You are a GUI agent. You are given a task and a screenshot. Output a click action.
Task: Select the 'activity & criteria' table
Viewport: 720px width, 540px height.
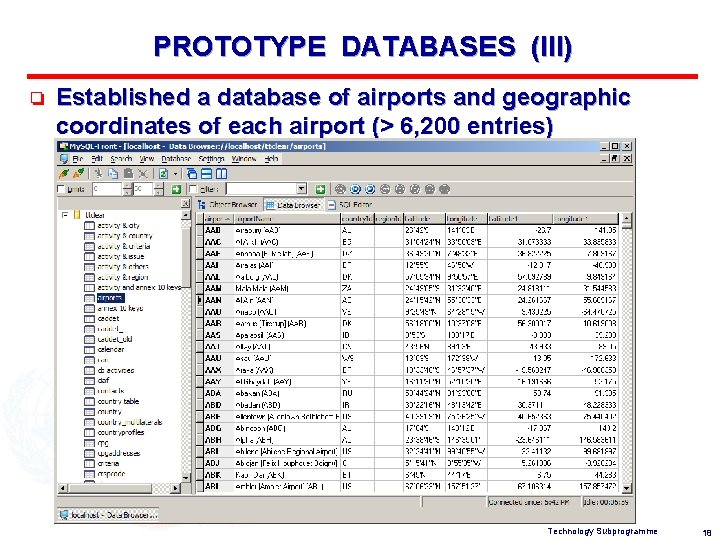[x=124, y=246]
